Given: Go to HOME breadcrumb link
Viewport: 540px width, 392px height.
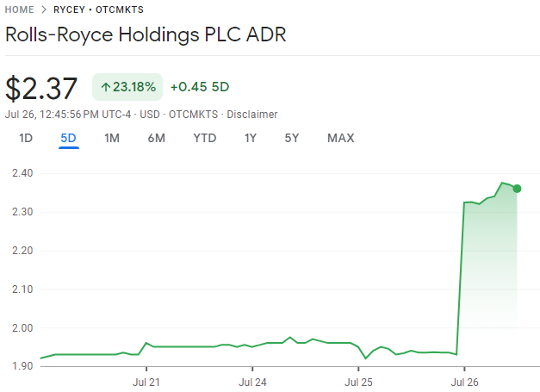Looking at the screenshot, I should [x=19, y=9].
